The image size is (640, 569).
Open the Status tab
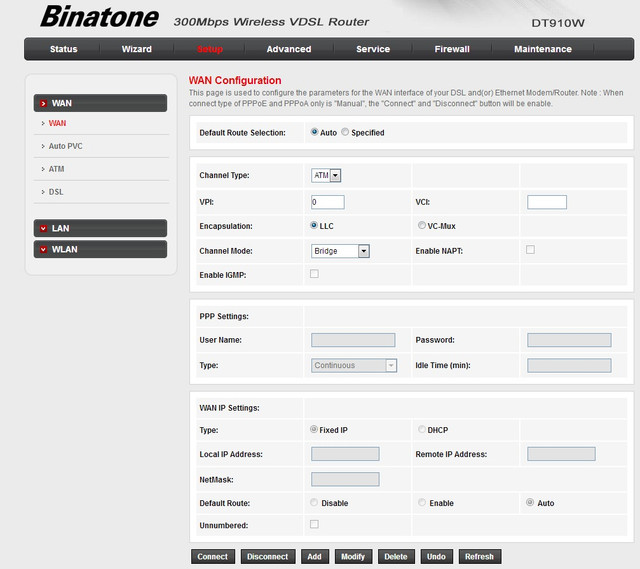point(64,49)
